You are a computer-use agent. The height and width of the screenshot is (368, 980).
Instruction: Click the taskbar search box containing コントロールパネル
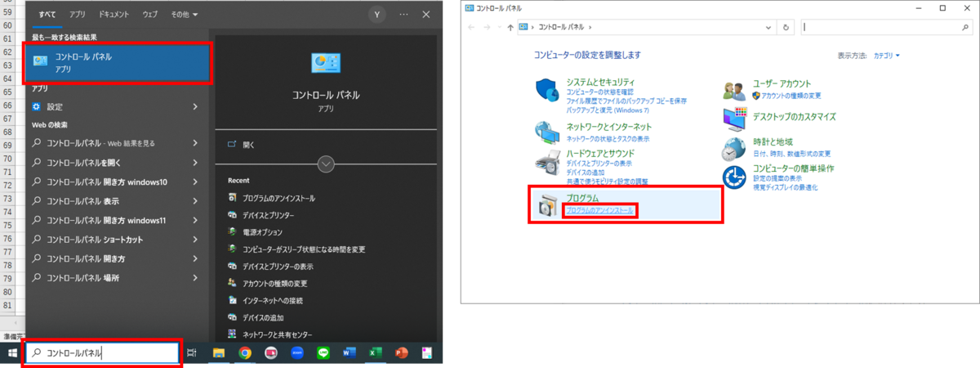(102, 352)
